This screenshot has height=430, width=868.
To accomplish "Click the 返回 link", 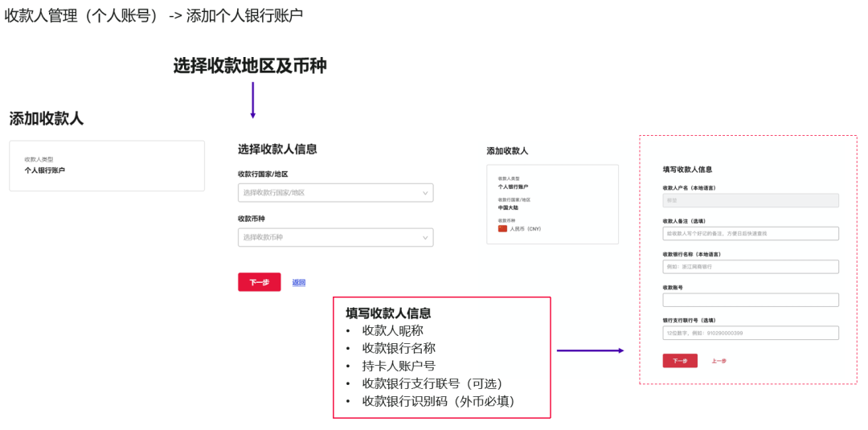I will click(x=299, y=282).
